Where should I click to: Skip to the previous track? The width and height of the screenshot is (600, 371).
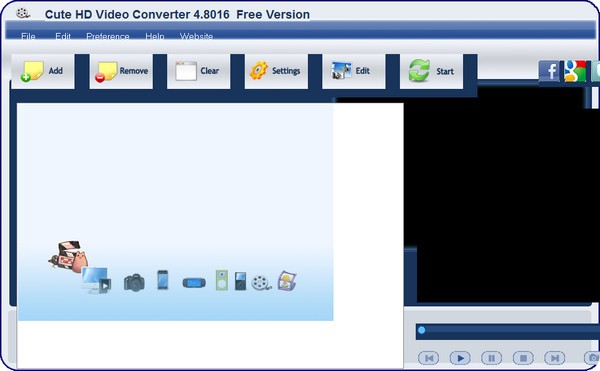429,358
